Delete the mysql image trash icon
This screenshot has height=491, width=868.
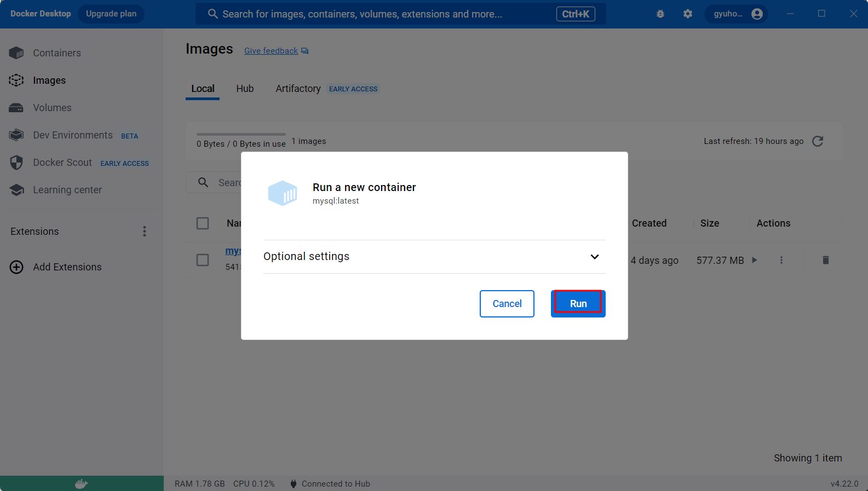point(826,260)
